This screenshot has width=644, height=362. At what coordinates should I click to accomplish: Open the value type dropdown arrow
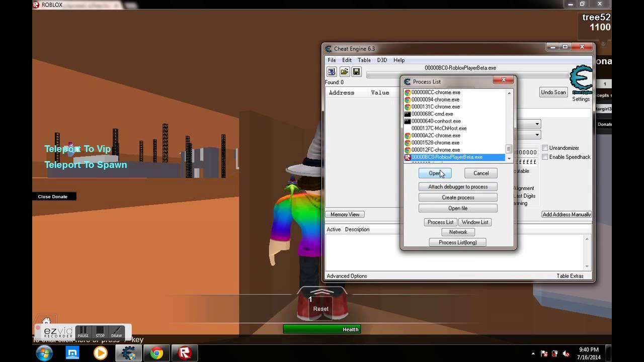[537, 135]
